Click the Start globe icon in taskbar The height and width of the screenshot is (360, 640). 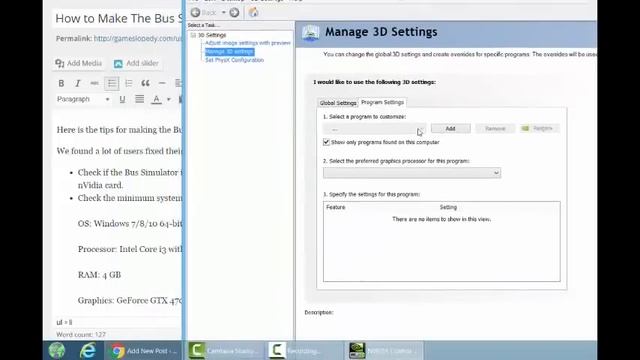pyautogui.click(x=57, y=351)
